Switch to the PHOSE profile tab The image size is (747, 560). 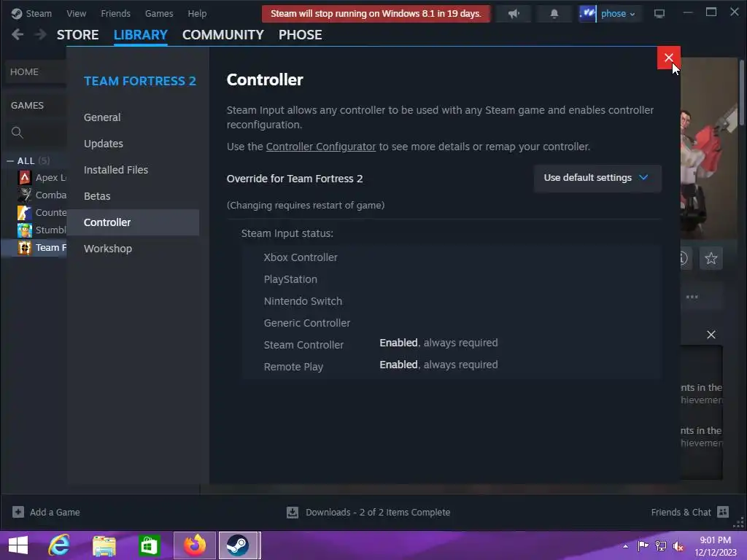click(x=300, y=35)
